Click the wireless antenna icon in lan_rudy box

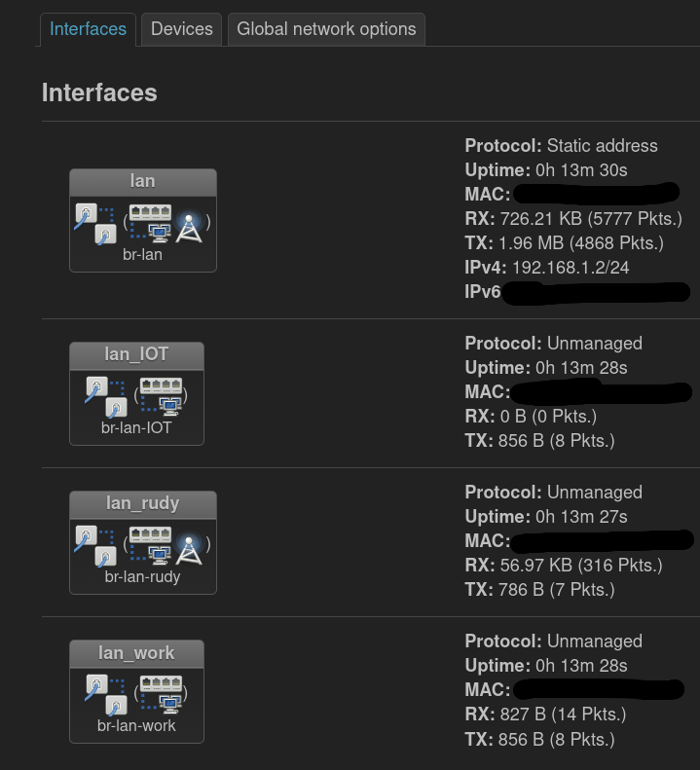coord(188,548)
